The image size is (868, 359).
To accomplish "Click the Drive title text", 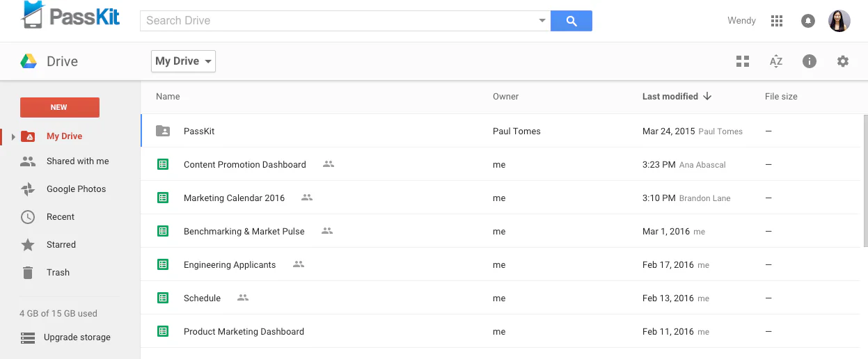I will coord(62,61).
